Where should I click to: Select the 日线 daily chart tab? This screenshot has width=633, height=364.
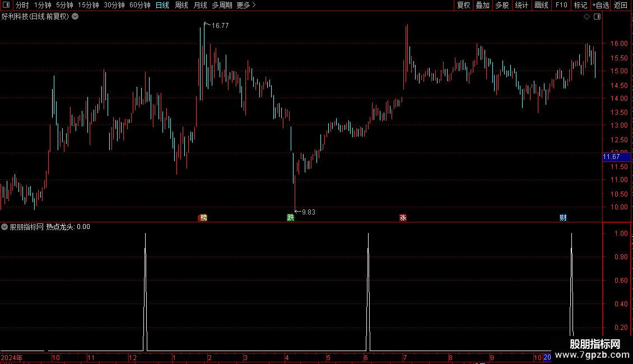(162, 5)
